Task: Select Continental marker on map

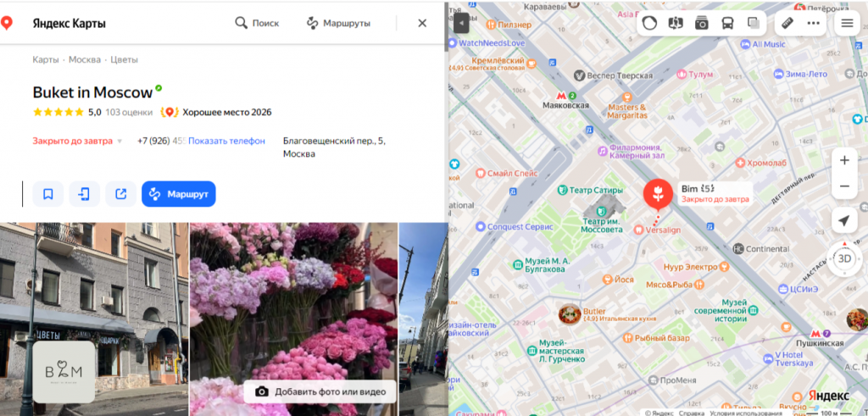Action: coord(760,249)
